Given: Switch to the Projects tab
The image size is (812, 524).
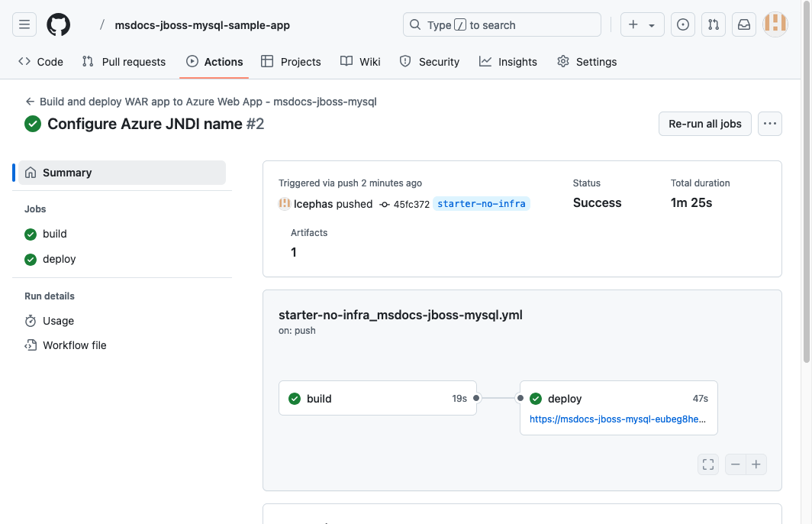Looking at the screenshot, I should click(x=291, y=61).
